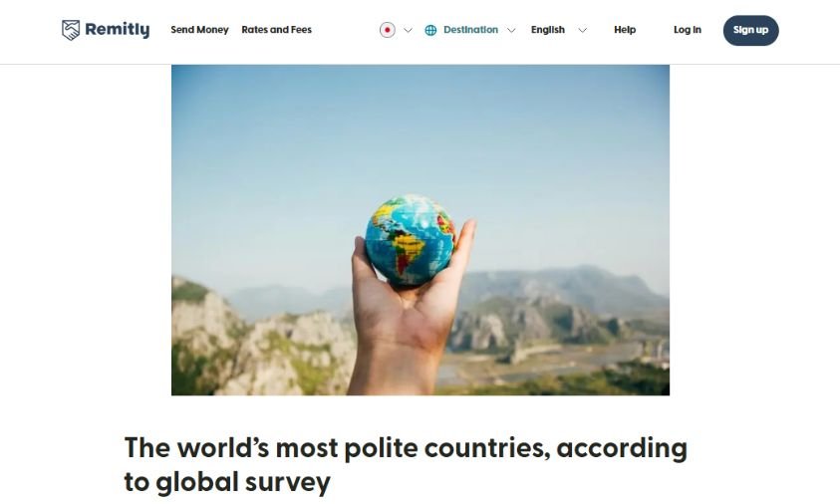Click the toy globe in the hero photo
Viewport: 840px width, 504px height.
pos(410,240)
